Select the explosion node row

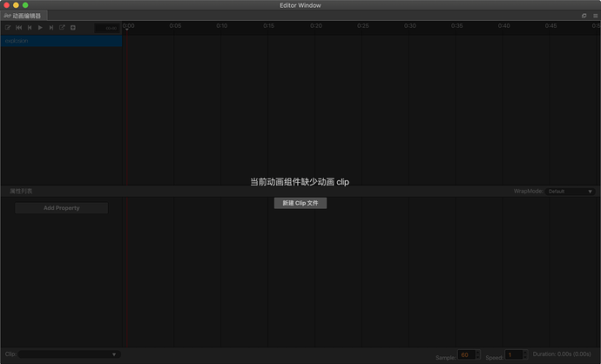(x=61, y=41)
